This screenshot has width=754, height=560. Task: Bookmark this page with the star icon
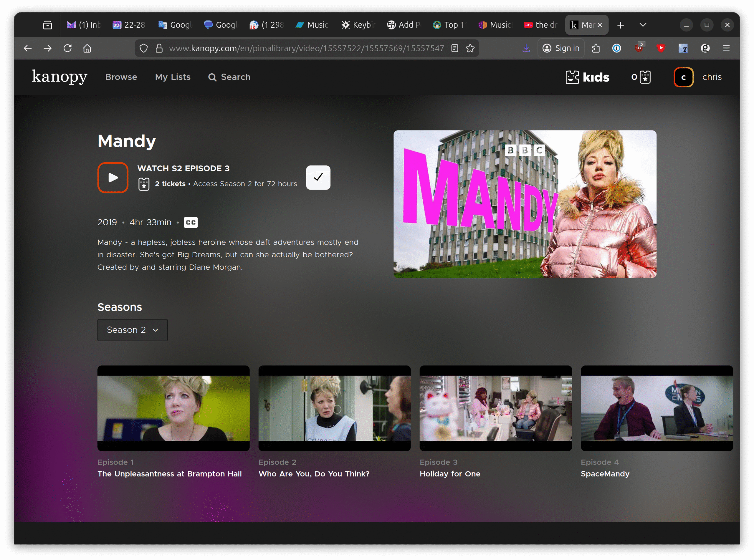(470, 48)
